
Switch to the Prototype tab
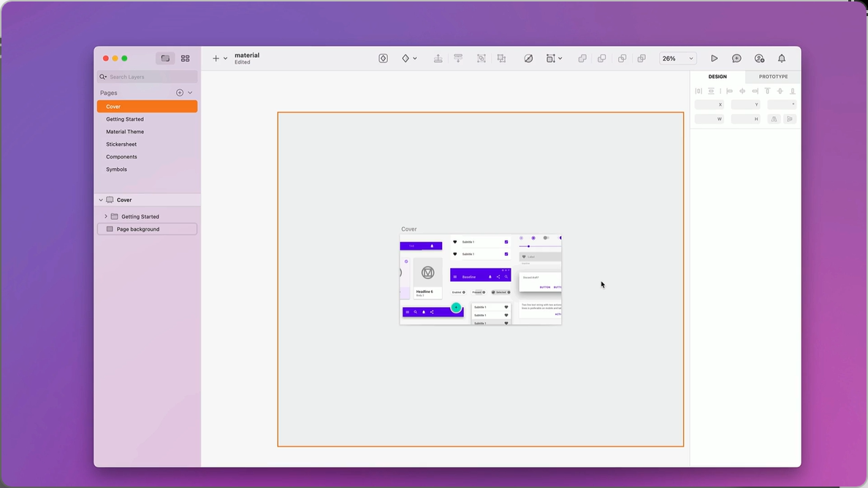[773, 77]
